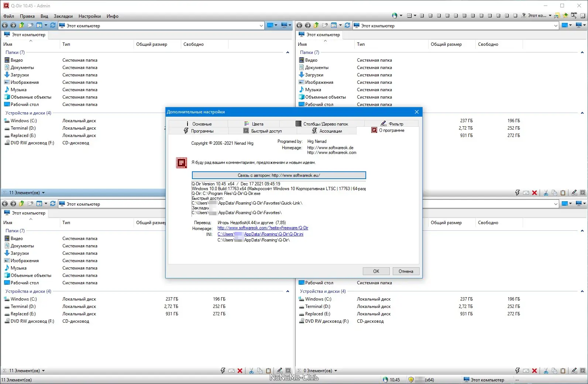The height and width of the screenshot is (384, 588).
Task: Open bottom-right pane '0 Элемент(ов)' status dropdown
Action: pyautogui.click(x=336, y=371)
